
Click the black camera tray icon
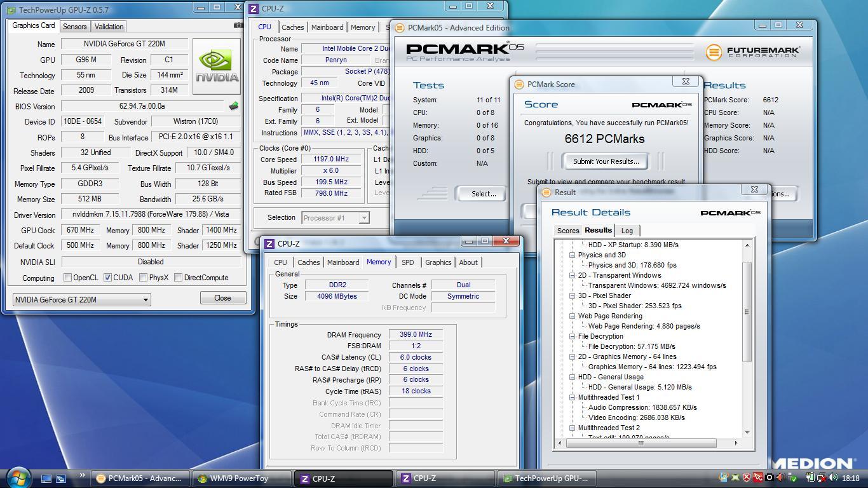(x=769, y=478)
